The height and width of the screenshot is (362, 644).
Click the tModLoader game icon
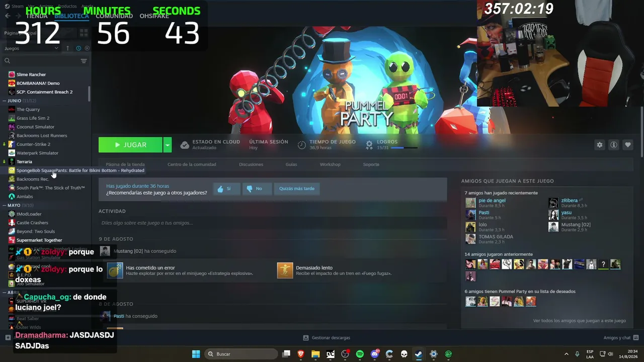tap(12, 214)
